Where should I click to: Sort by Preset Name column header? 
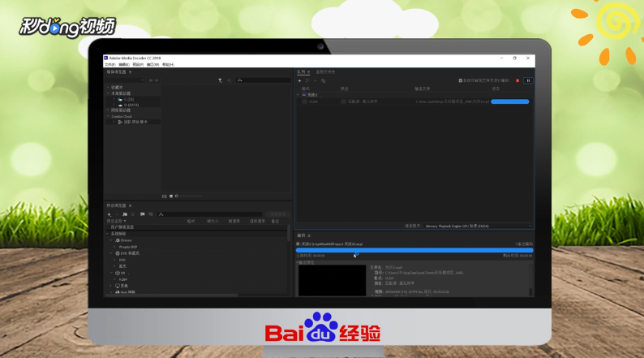[116, 221]
